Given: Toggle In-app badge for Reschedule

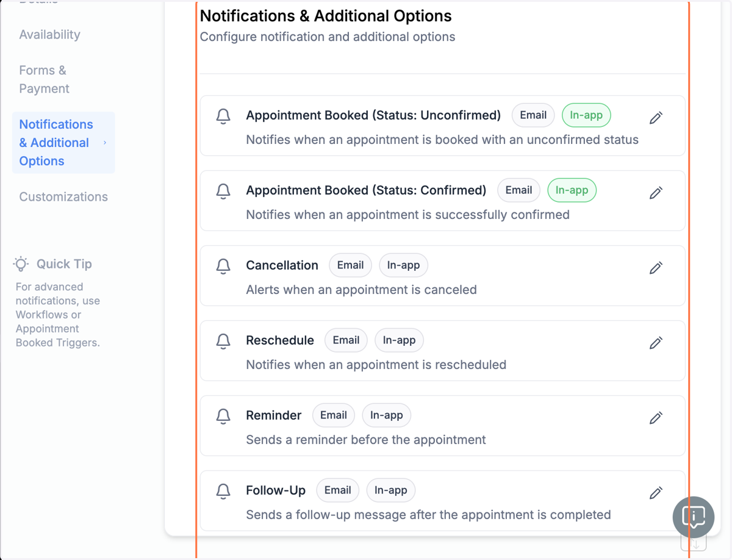Looking at the screenshot, I should tap(400, 340).
